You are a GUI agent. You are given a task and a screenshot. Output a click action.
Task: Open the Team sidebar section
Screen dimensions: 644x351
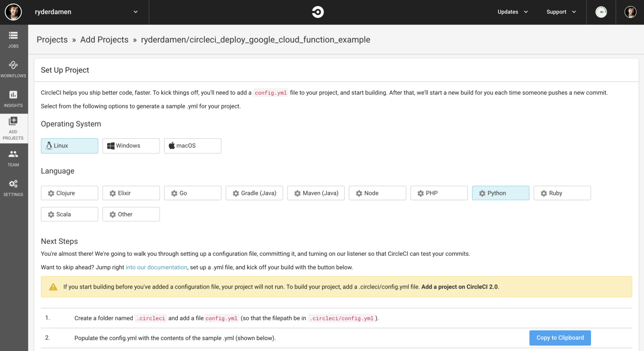tap(13, 158)
